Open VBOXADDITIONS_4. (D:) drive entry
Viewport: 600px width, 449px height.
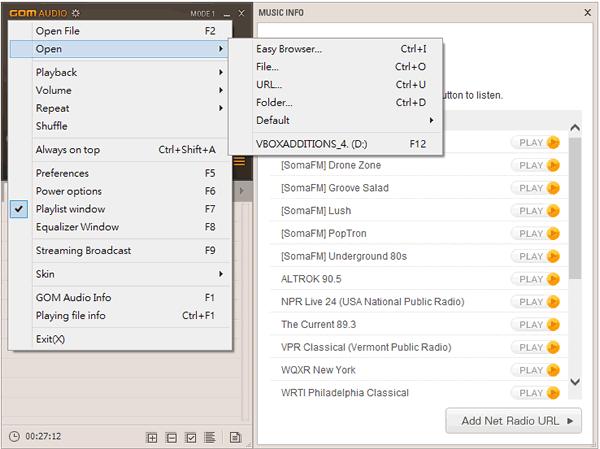tap(336, 144)
